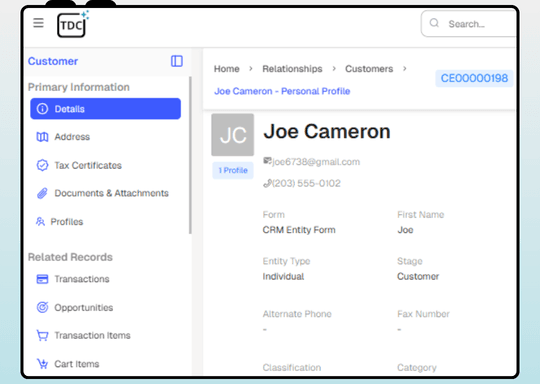Click the joe6738@gmail.com email address
This screenshot has width=540, height=384.
pos(316,162)
